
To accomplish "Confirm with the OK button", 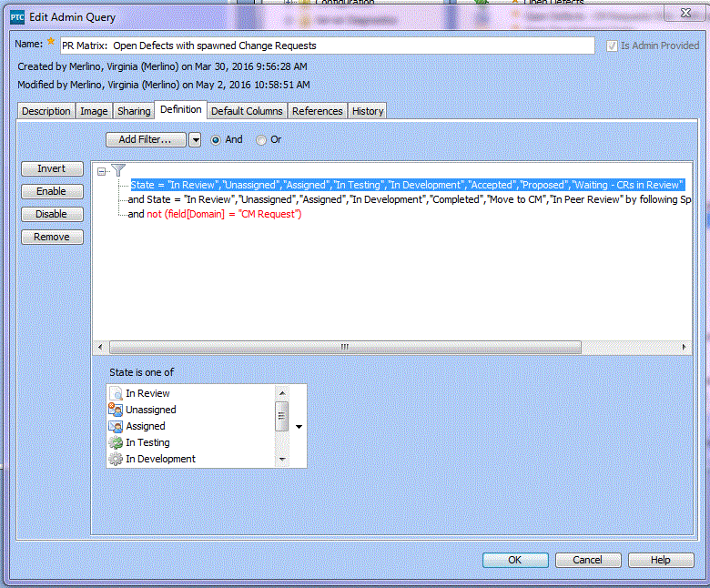I will (515, 560).
